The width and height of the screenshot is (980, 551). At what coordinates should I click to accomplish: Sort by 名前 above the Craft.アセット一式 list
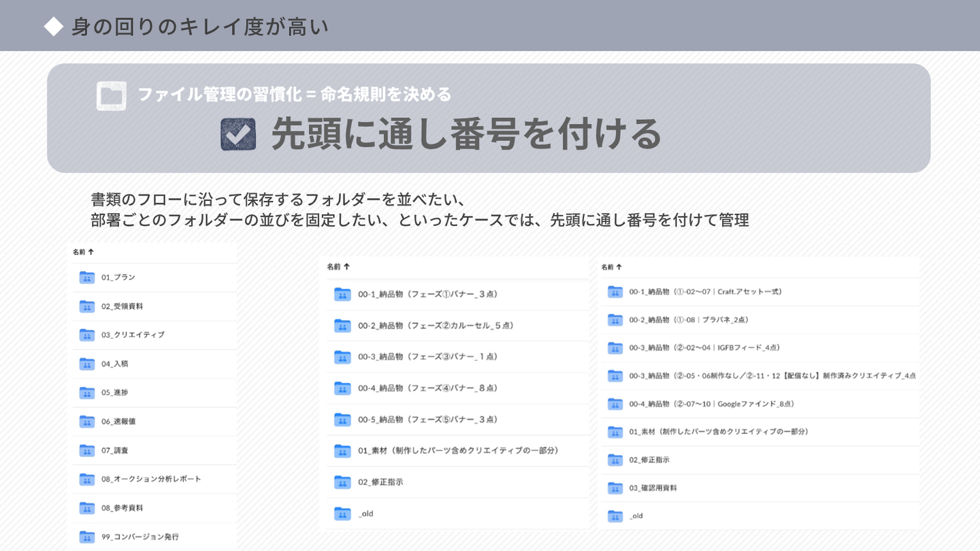click(612, 267)
